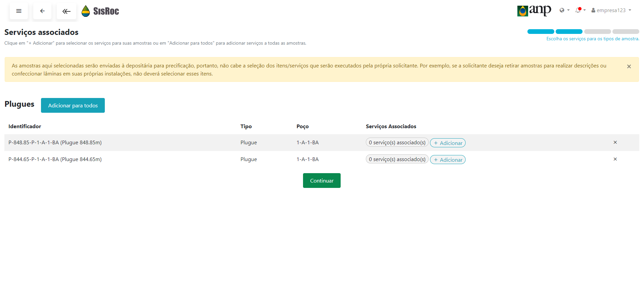644x303 pixels.
Task: Click the Tipo column header
Action: [246, 126]
